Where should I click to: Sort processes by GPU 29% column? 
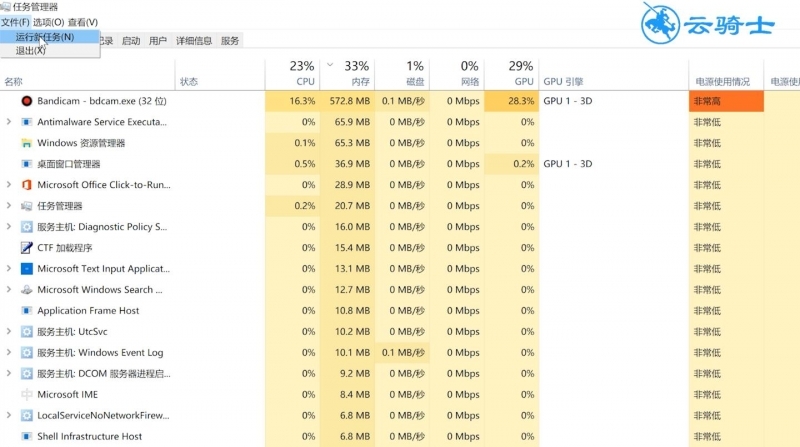click(512, 74)
